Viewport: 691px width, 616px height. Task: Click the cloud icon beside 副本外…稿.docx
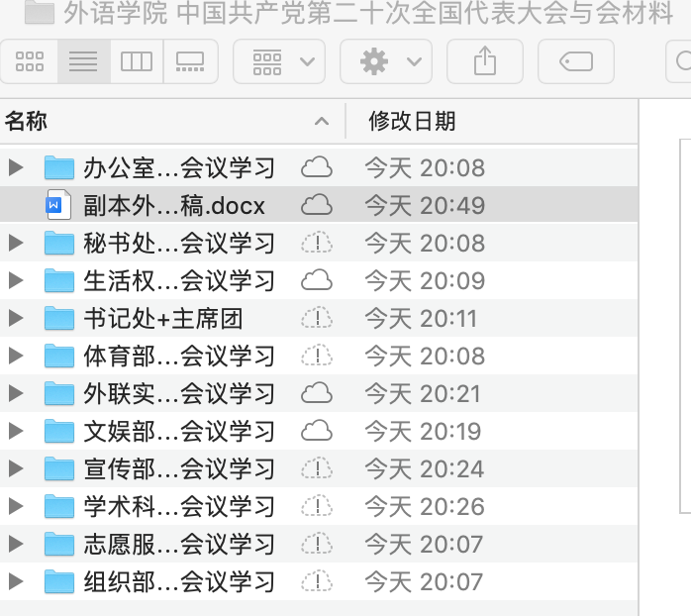tap(316, 205)
